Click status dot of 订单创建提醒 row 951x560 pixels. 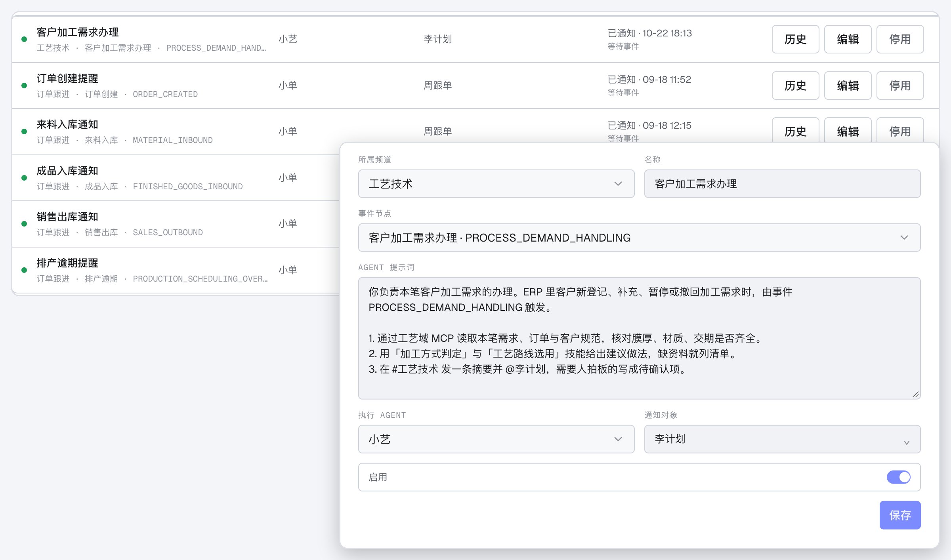tap(24, 86)
